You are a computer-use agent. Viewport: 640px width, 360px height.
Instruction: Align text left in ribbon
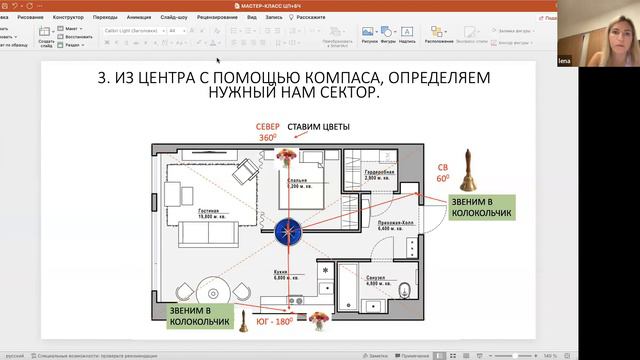[x=234, y=42]
